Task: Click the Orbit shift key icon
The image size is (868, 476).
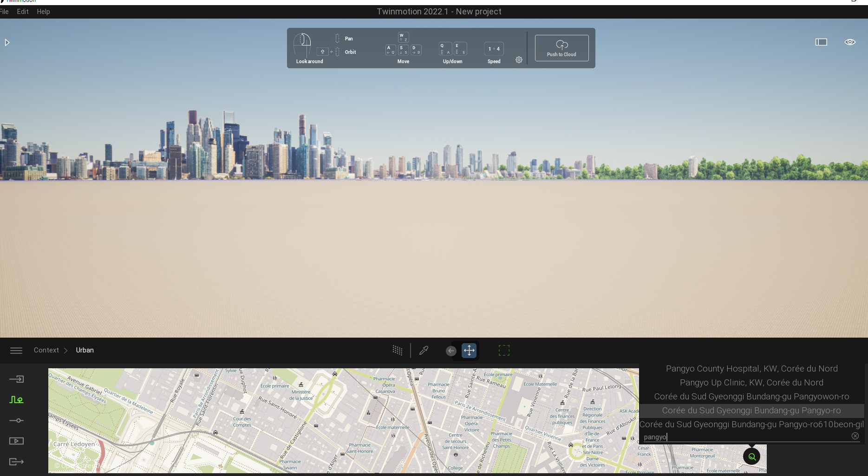Action: pyautogui.click(x=322, y=52)
